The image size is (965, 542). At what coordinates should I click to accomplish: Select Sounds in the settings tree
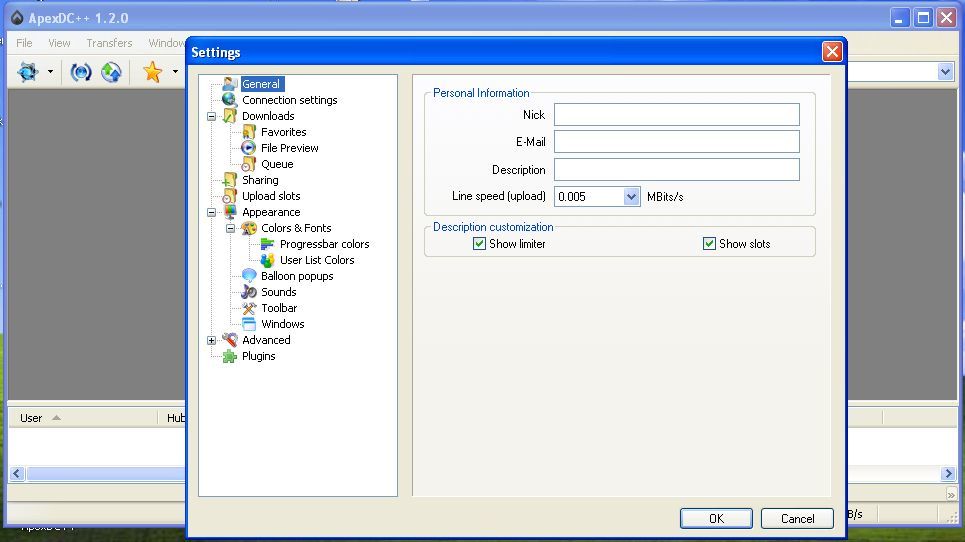pos(279,292)
